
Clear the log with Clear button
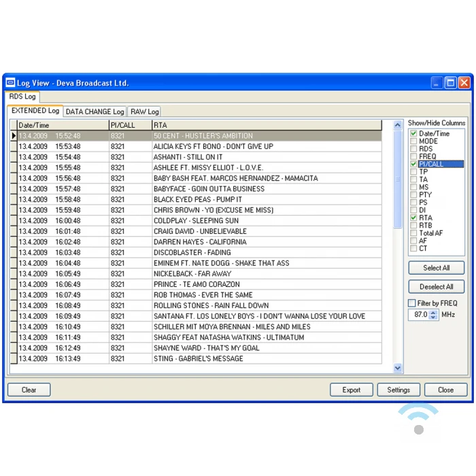tap(29, 390)
